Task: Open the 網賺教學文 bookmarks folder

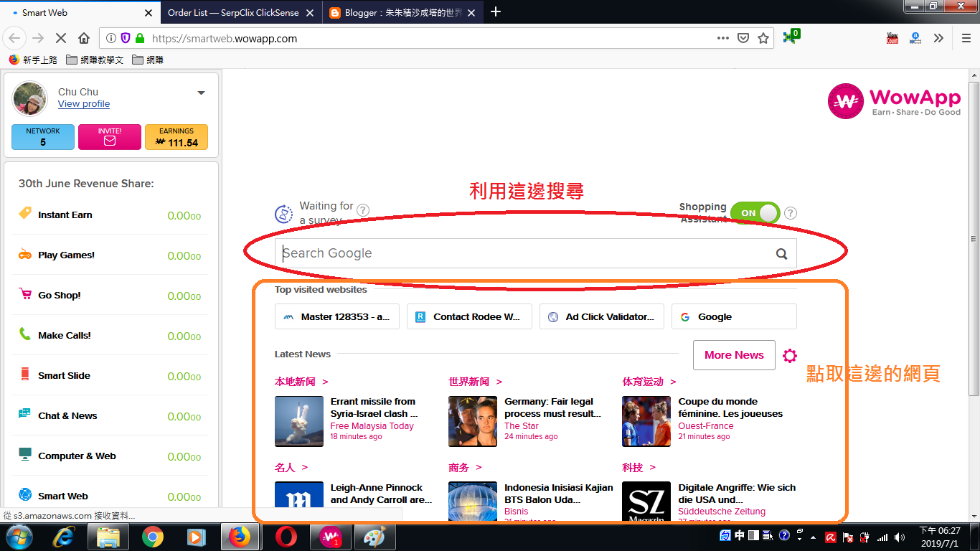Action: pos(95,60)
